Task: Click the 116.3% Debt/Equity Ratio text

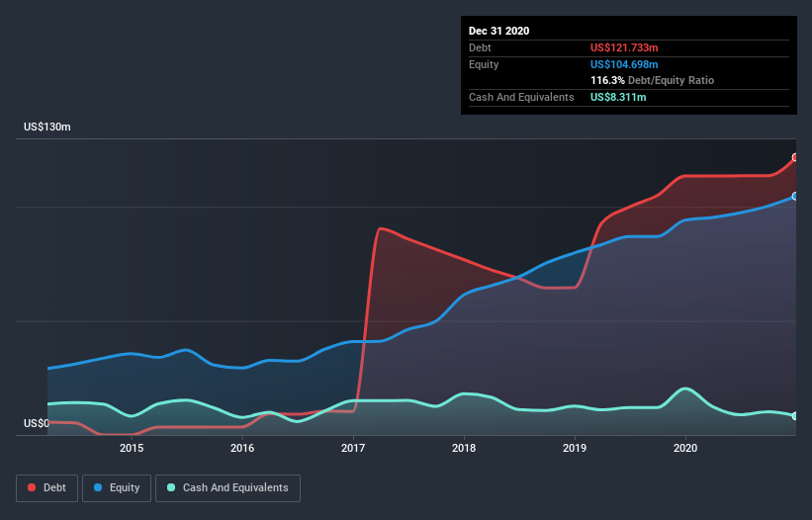Action: (x=652, y=81)
